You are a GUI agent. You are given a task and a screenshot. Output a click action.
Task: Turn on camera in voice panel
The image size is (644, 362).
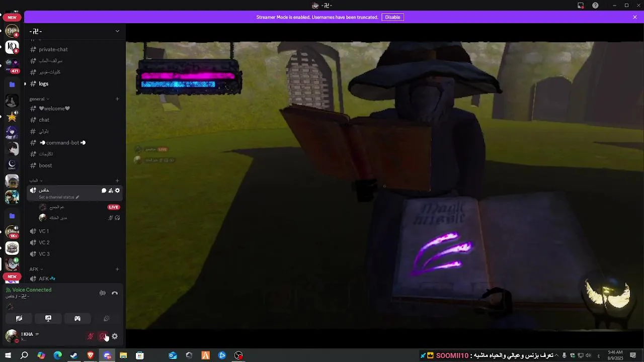point(19,318)
